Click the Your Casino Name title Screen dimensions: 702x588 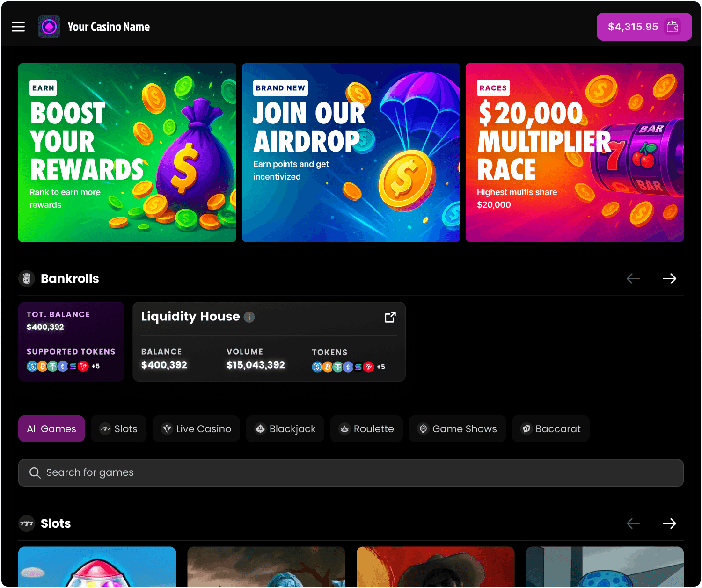(109, 27)
